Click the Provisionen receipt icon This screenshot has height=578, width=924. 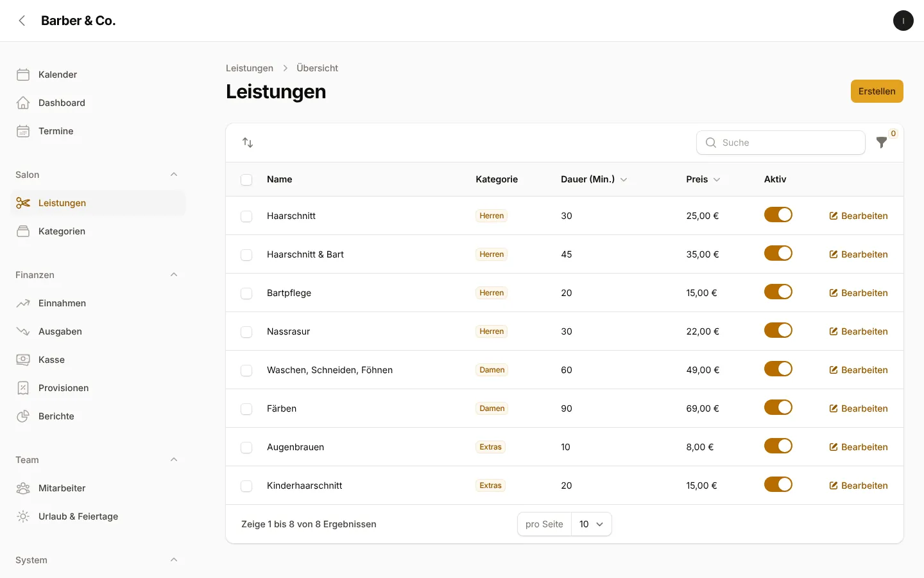(23, 388)
